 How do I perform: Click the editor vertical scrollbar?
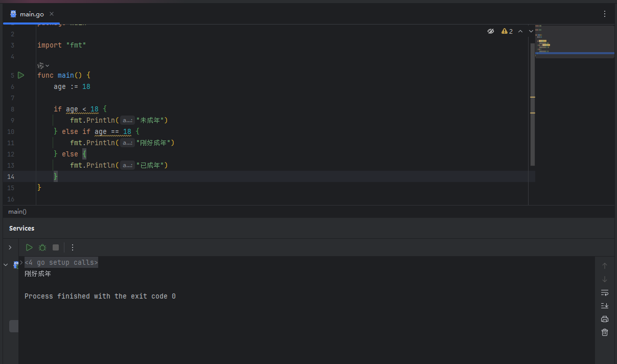[533, 104]
